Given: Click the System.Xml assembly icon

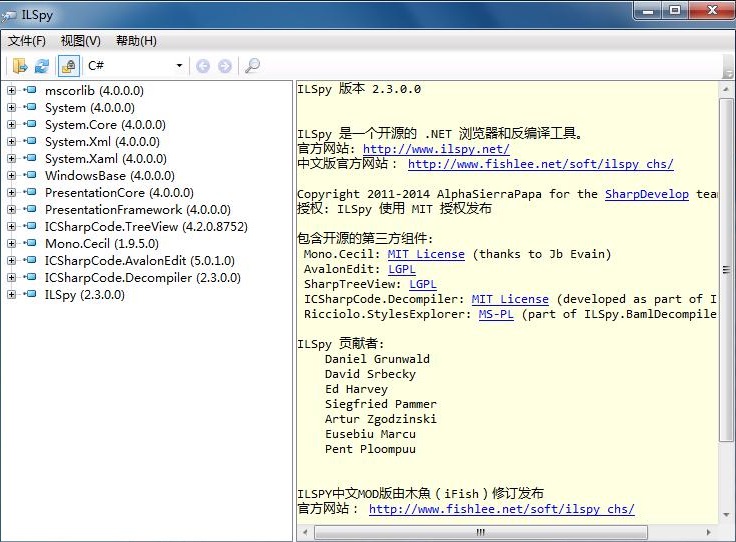Looking at the screenshot, I should tap(30, 141).
